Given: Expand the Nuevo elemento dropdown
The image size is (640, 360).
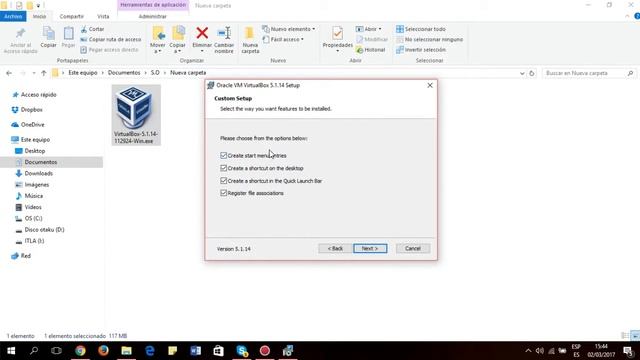Looking at the screenshot, I should 313,29.
